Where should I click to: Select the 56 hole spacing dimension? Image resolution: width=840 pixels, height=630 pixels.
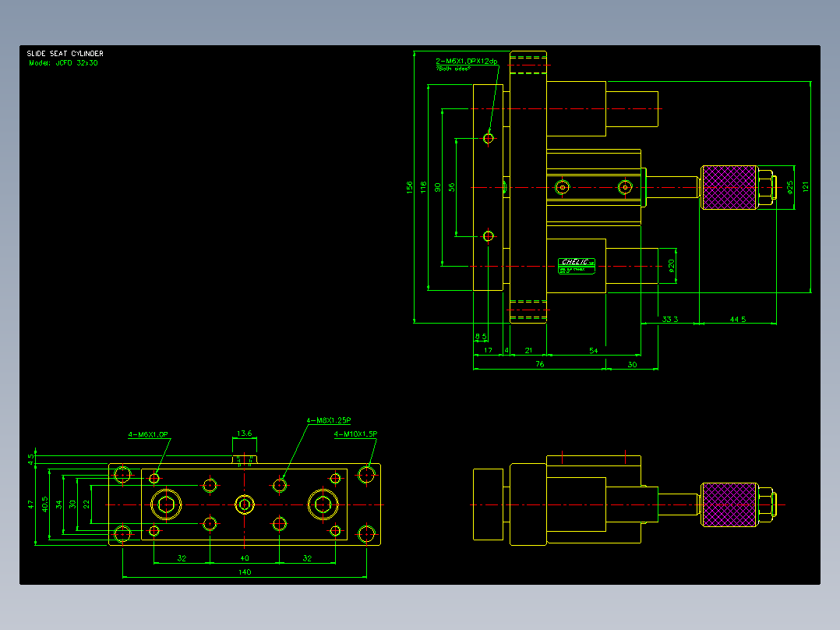click(452, 187)
